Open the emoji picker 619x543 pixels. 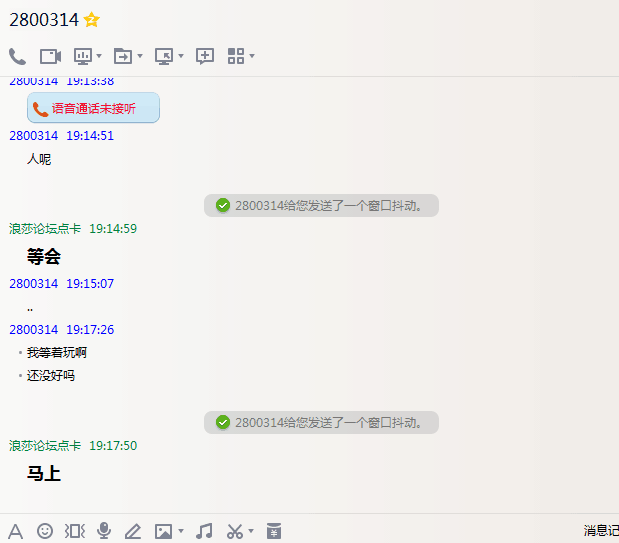pos(45,531)
